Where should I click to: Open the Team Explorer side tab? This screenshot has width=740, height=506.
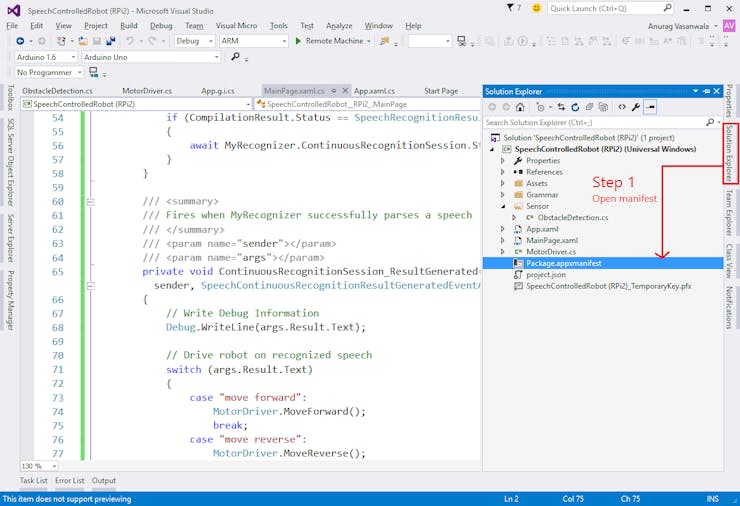729,212
